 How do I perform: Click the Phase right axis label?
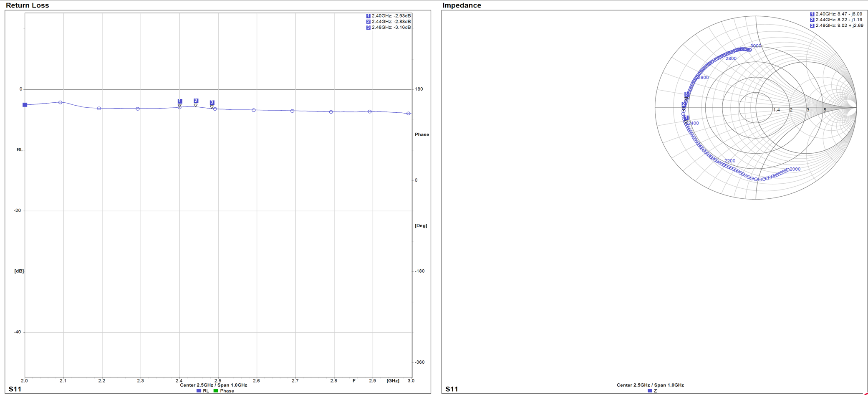[422, 134]
